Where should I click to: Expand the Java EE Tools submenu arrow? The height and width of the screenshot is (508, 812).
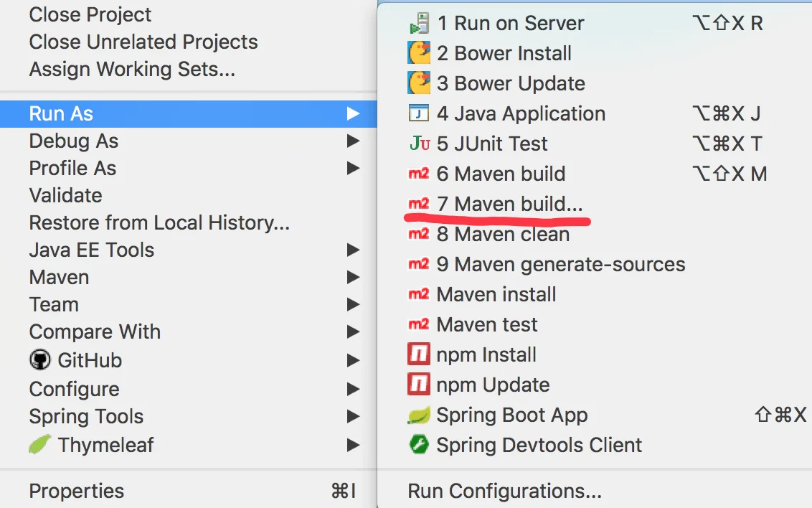click(x=353, y=250)
